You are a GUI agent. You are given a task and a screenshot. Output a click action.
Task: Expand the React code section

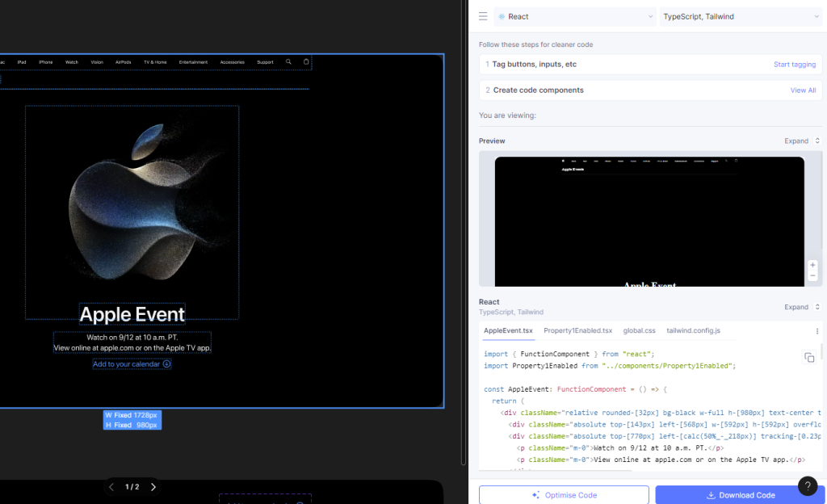[801, 307]
